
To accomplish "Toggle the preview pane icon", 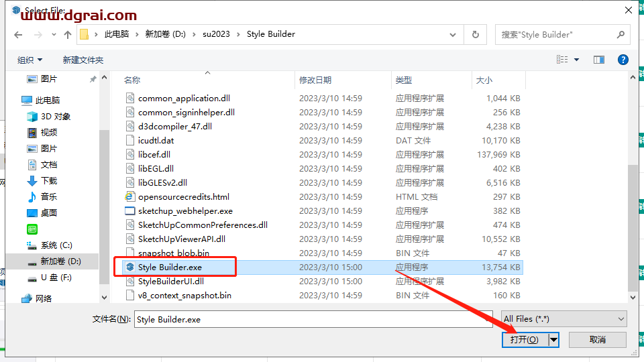I will tap(599, 60).
